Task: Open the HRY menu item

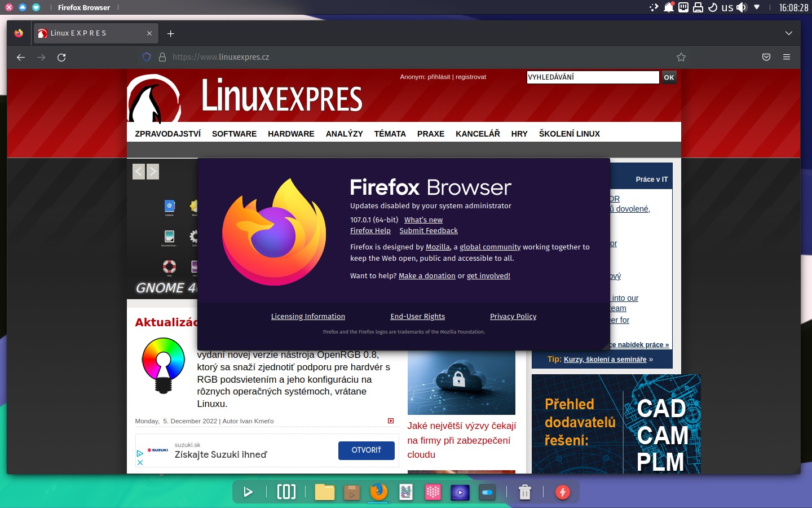Action: click(x=519, y=134)
